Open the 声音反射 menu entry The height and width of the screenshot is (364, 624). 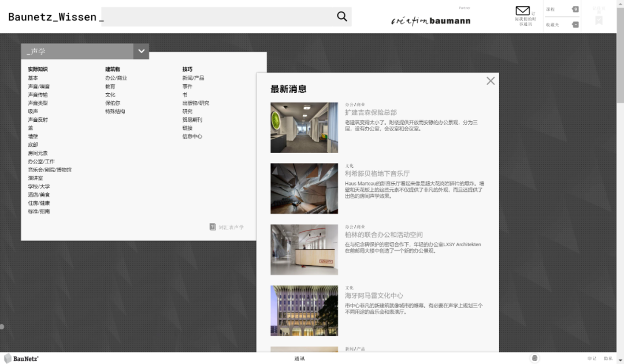pyautogui.click(x=38, y=120)
